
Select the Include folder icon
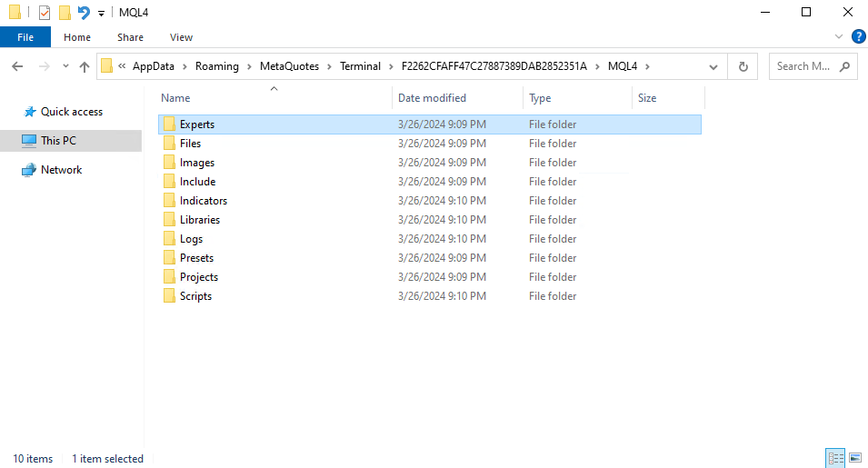coord(169,182)
